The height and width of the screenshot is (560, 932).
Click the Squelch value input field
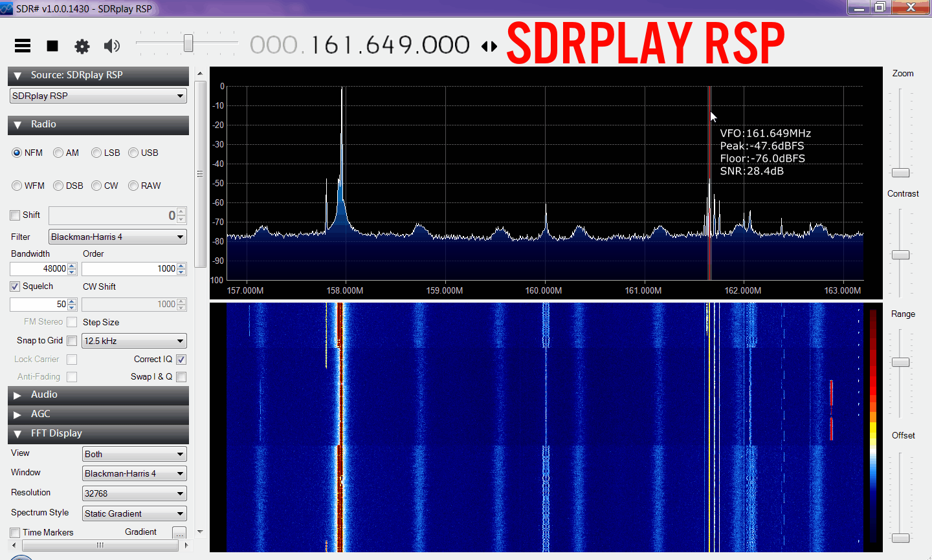tap(39, 304)
